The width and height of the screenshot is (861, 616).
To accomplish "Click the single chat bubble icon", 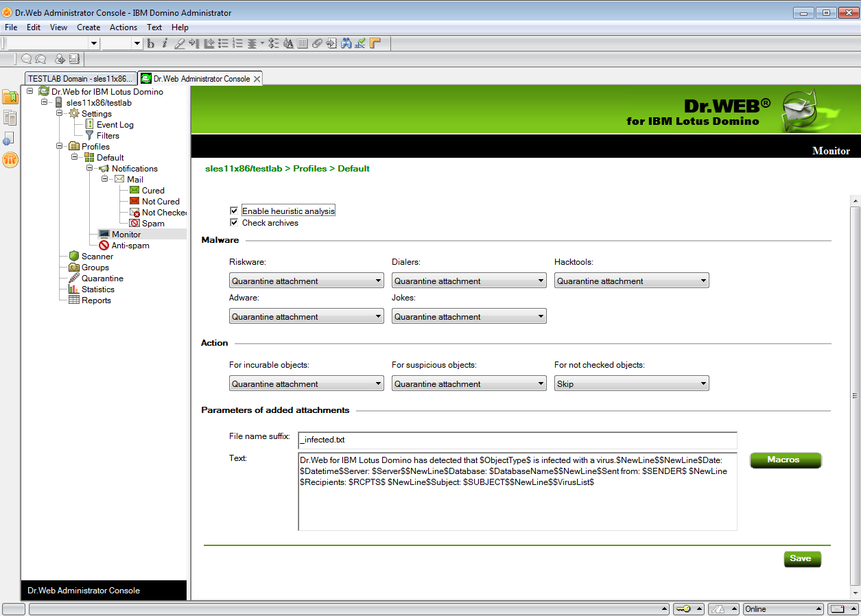I will 27,59.
